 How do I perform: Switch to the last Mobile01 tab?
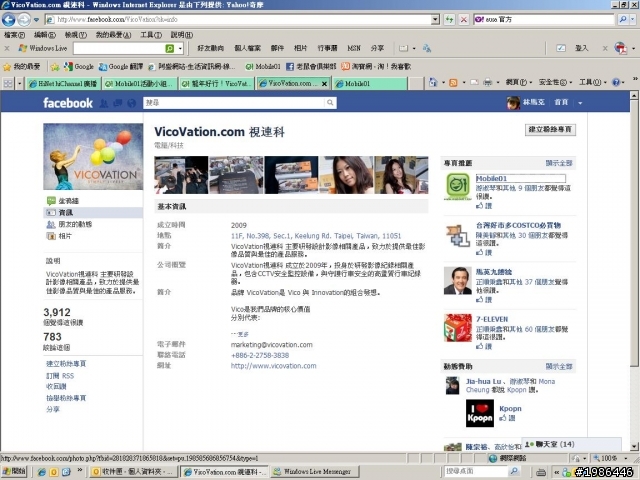coord(370,84)
